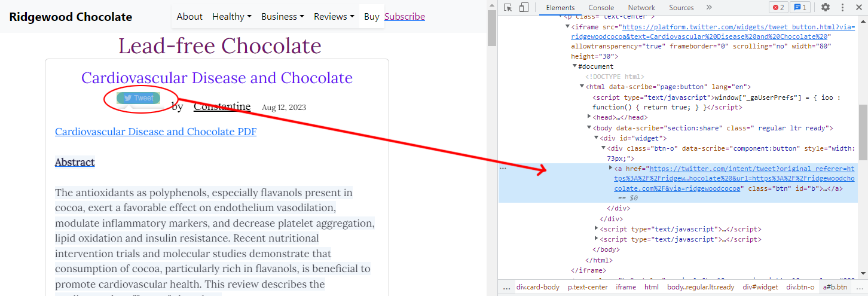The width and height of the screenshot is (868, 296).
Task: Expand the second script text/javascript node
Action: click(597, 239)
